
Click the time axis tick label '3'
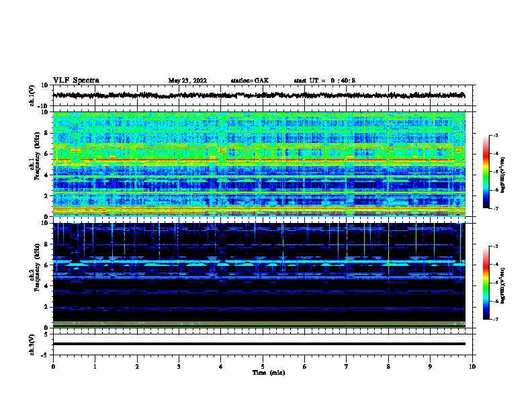point(179,367)
